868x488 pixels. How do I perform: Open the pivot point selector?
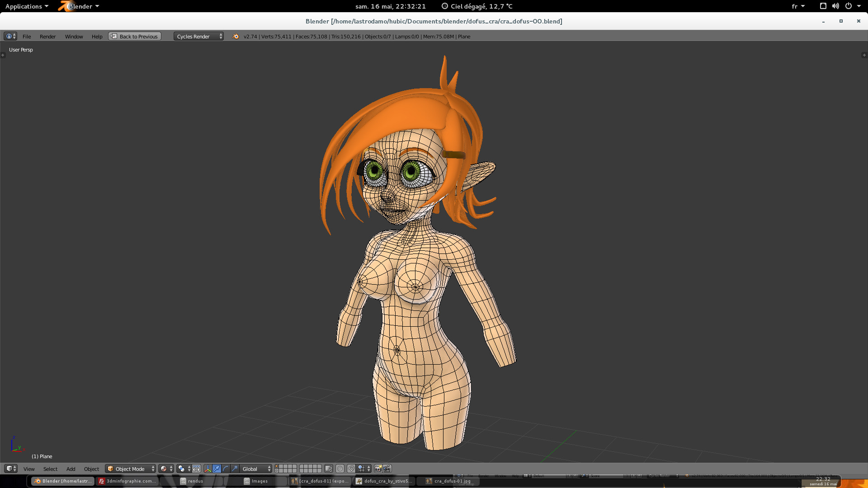(184, 469)
